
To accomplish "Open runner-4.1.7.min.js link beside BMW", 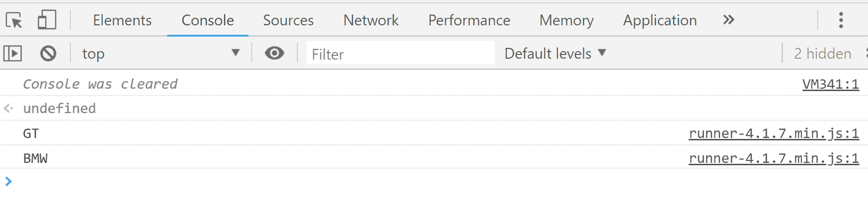I will 774,159.
